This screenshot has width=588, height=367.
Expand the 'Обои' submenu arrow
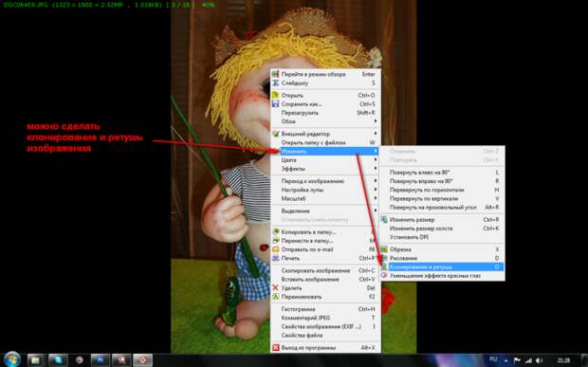375,121
